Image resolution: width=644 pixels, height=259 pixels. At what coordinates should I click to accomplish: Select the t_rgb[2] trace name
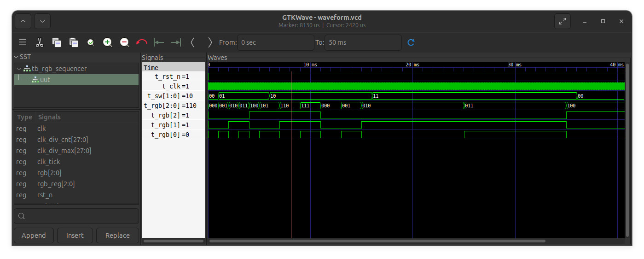pyautogui.click(x=166, y=115)
